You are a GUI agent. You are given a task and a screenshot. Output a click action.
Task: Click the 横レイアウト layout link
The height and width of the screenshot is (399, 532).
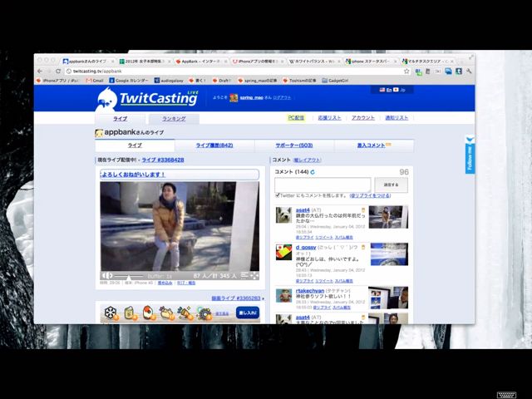307,160
